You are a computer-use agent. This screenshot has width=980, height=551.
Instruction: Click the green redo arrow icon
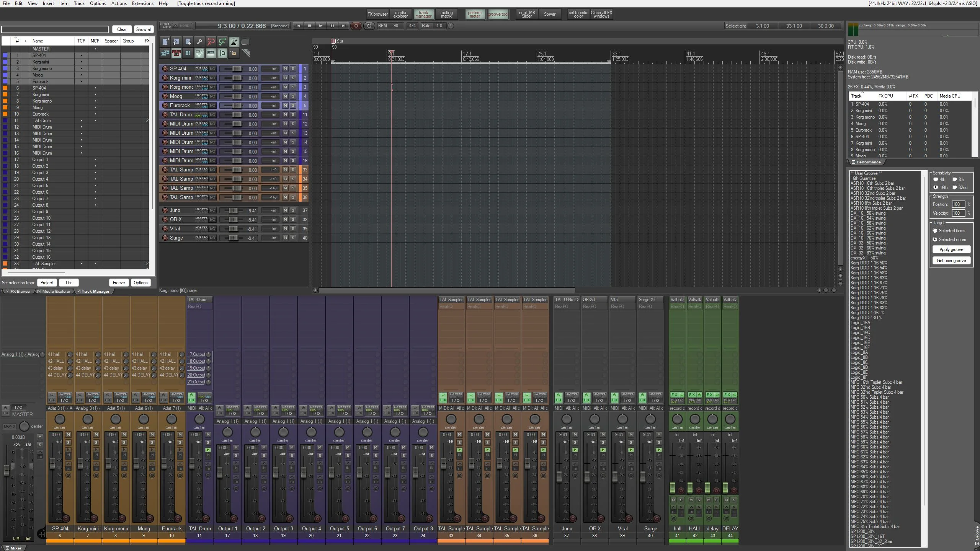pyautogui.click(x=222, y=42)
